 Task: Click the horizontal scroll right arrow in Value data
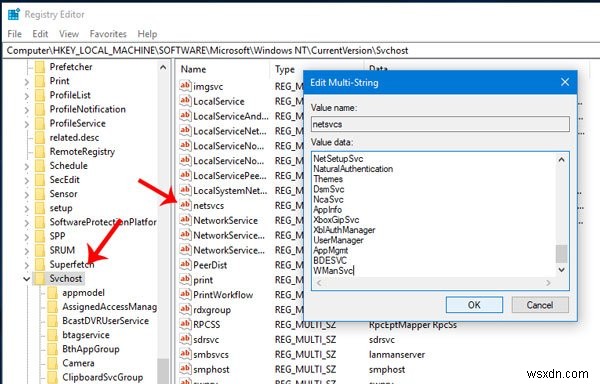click(x=548, y=283)
